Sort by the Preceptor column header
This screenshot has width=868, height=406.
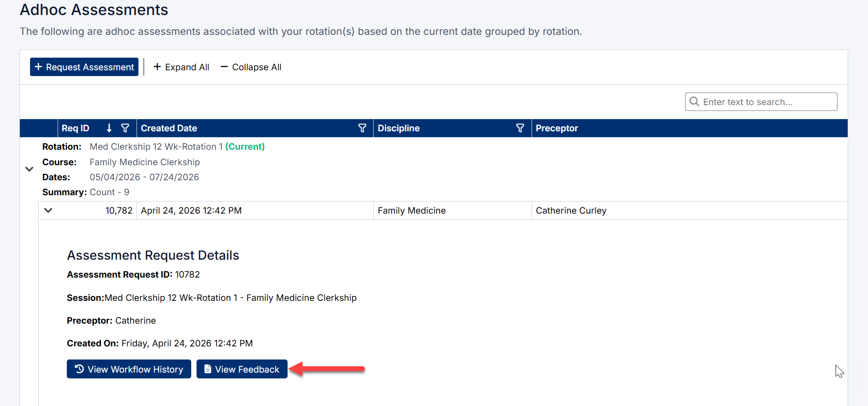[557, 128]
